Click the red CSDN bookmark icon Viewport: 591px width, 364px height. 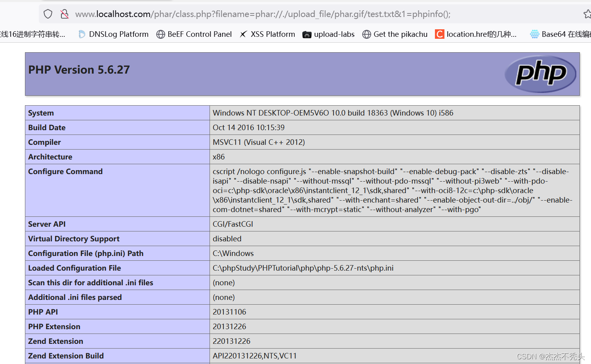coord(439,34)
